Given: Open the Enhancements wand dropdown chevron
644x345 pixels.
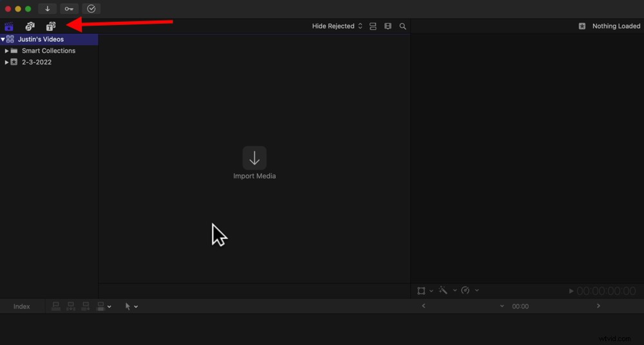Looking at the screenshot, I should [455, 290].
